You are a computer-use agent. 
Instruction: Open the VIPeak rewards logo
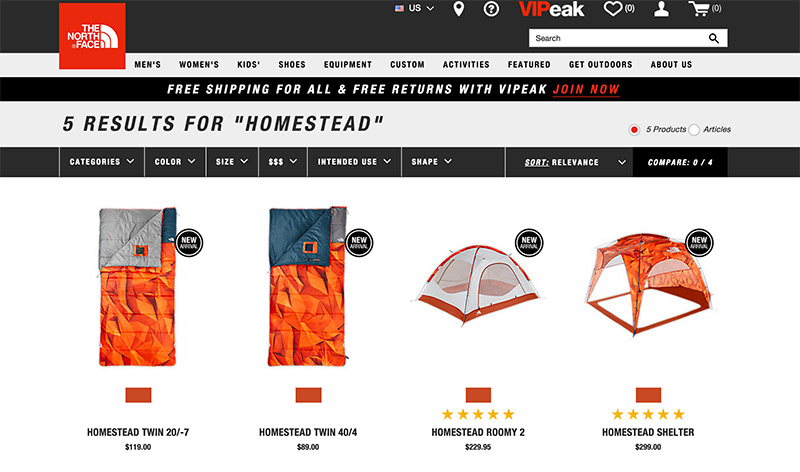click(x=551, y=9)
